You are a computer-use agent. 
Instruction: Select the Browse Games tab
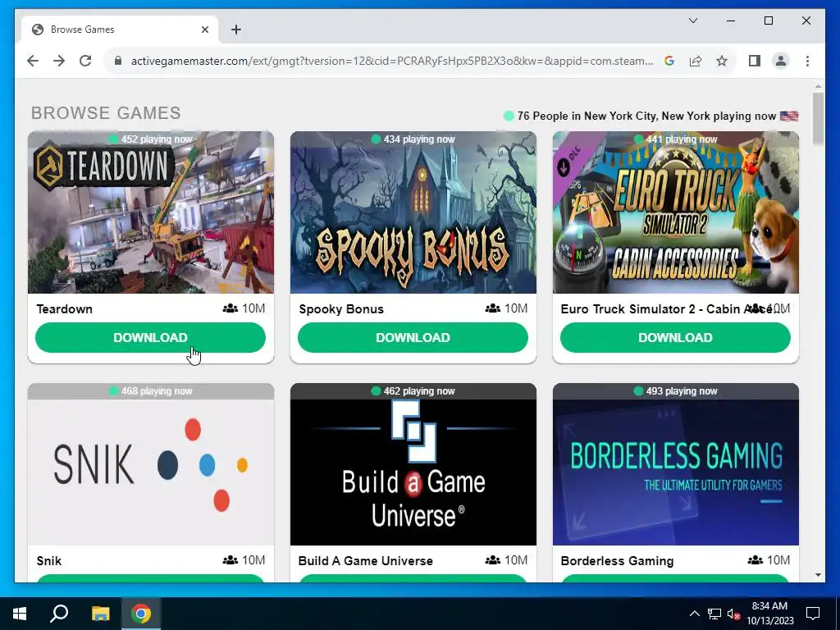120,30
